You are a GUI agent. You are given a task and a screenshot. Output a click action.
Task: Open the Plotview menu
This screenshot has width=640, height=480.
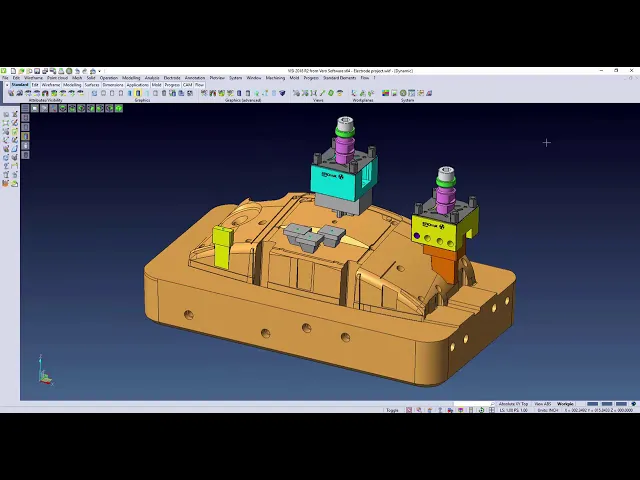click(x=217, y=78)
